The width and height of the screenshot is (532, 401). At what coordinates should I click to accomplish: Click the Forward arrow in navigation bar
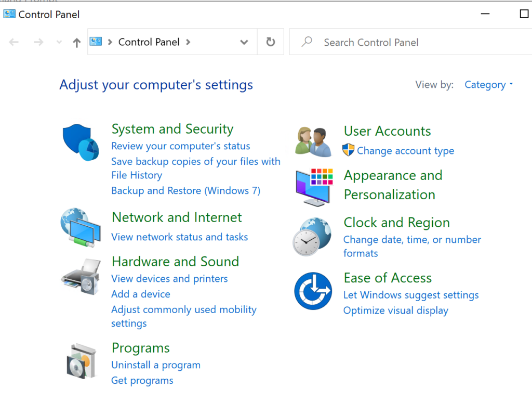tap(38, 42)
